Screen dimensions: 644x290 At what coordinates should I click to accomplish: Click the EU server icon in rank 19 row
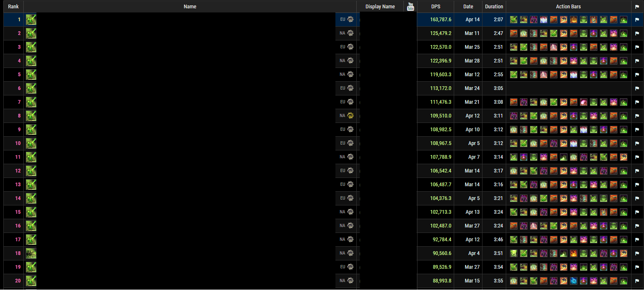tap(351, 267)
